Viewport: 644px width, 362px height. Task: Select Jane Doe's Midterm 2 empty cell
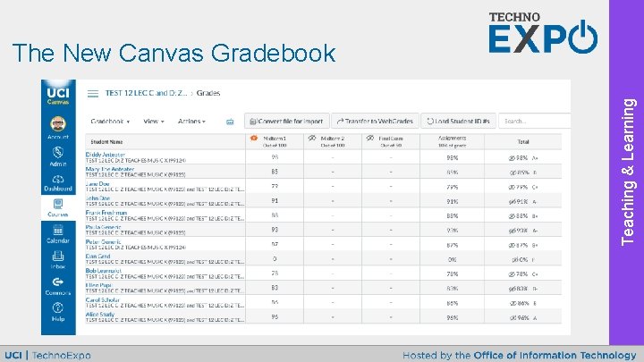pos(333,187)
